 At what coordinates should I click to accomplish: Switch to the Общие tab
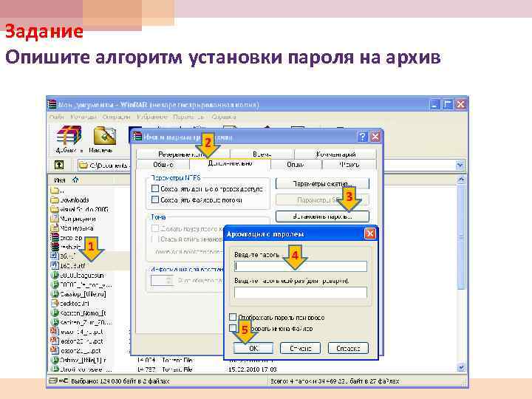click(x=163, y=165)
